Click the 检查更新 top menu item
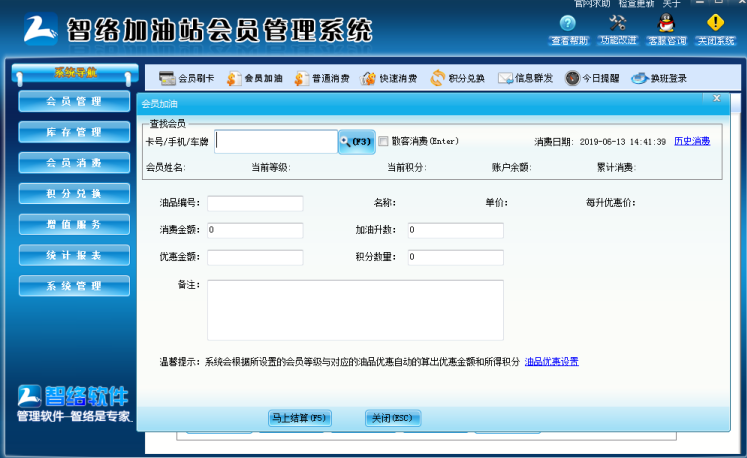Viewport: 747px width, 458px height. [x=636, y=4]
